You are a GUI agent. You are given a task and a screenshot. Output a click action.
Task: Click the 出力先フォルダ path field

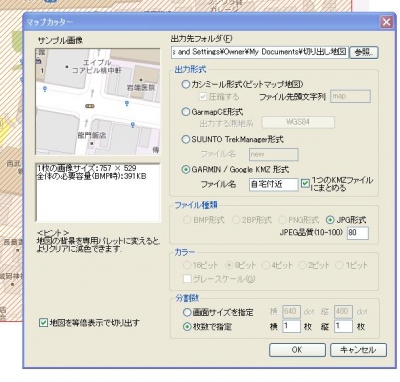click(x=260, y=52)
